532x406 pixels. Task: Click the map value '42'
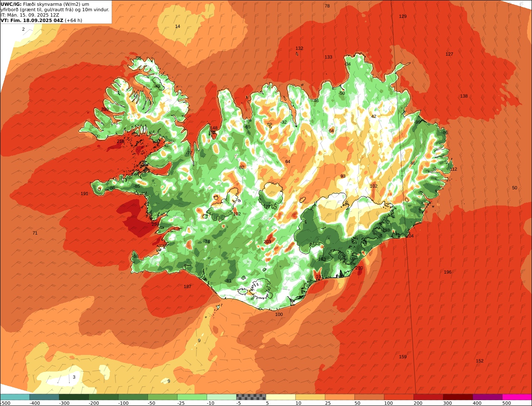(x=374, y=116)
